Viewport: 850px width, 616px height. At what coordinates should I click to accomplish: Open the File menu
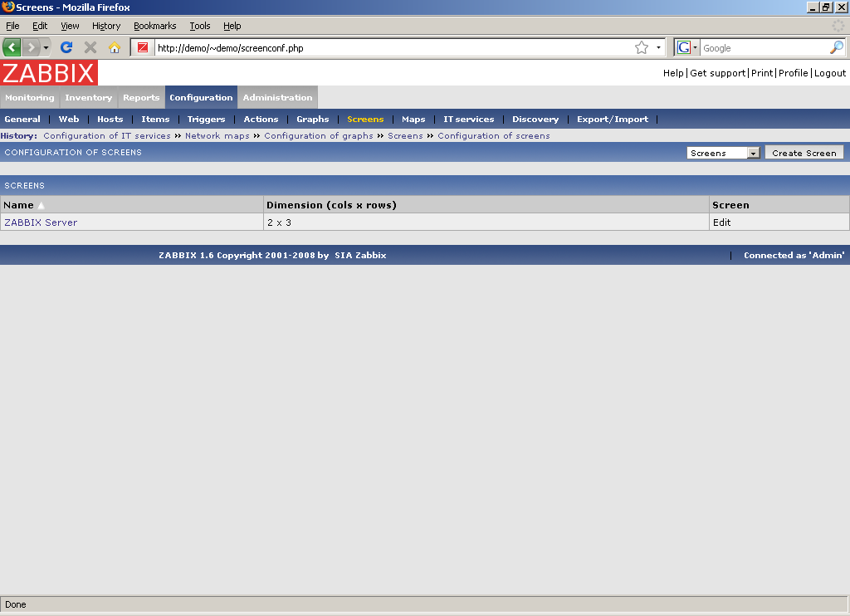click(12, 26)
